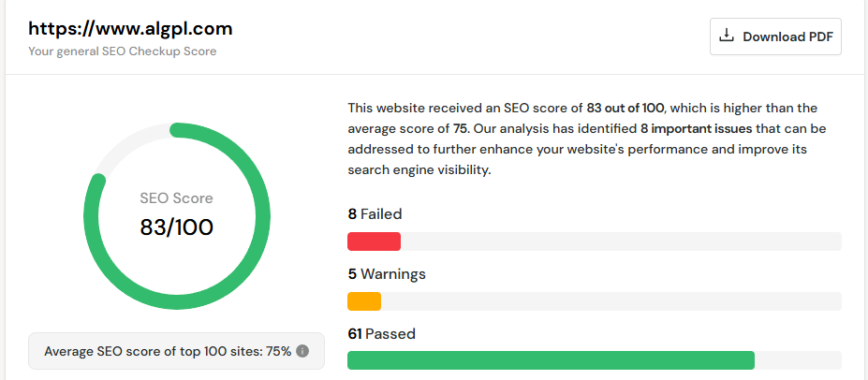
Task: Click the green Passed progress bar
Action: [x=551, y=360]
